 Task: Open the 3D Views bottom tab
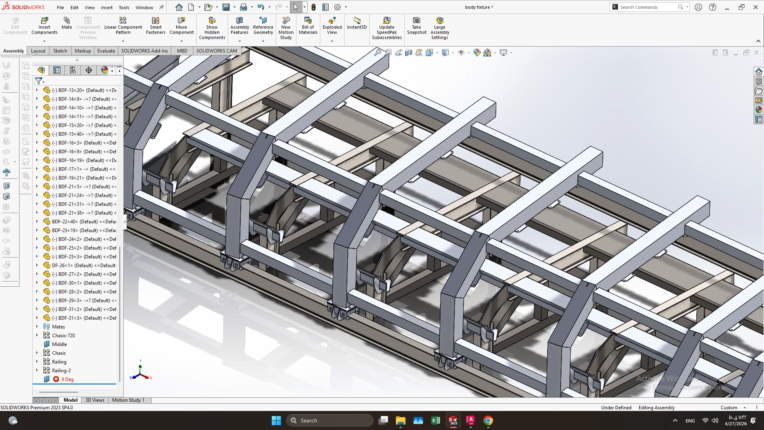95,400
